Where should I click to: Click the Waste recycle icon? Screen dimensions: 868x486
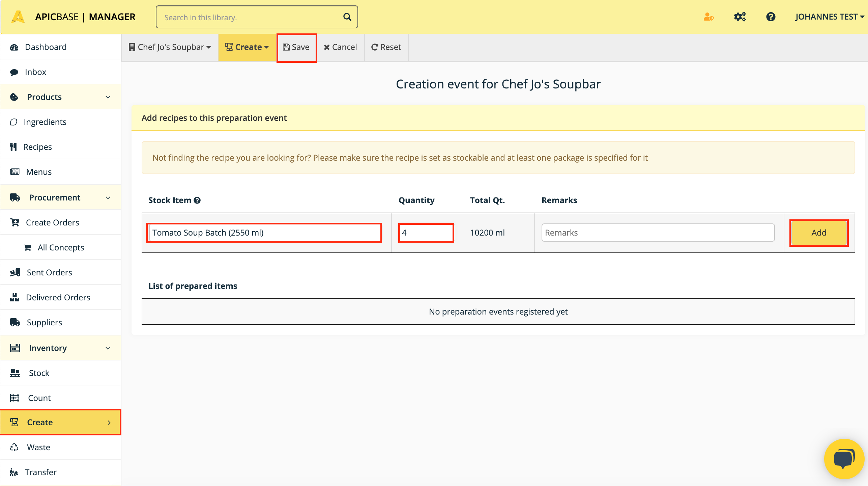click(x=14, y=448)
